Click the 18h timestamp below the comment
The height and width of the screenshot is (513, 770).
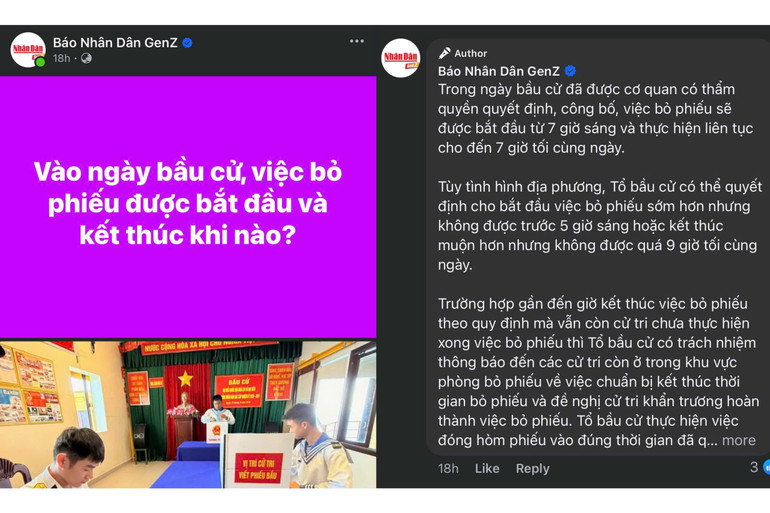point(448,469)
